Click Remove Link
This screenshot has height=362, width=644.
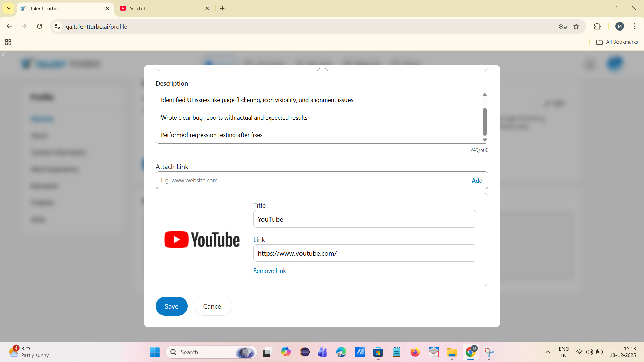pyautogui.click(x=270, y=271)
